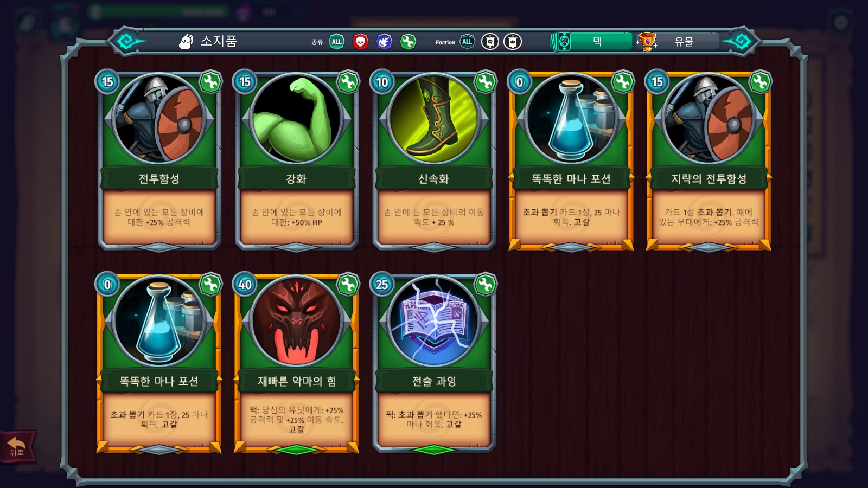Select the 전투함성 card
Image resolution: width=868 pixels, height=488 pixels.
[159, 160]
